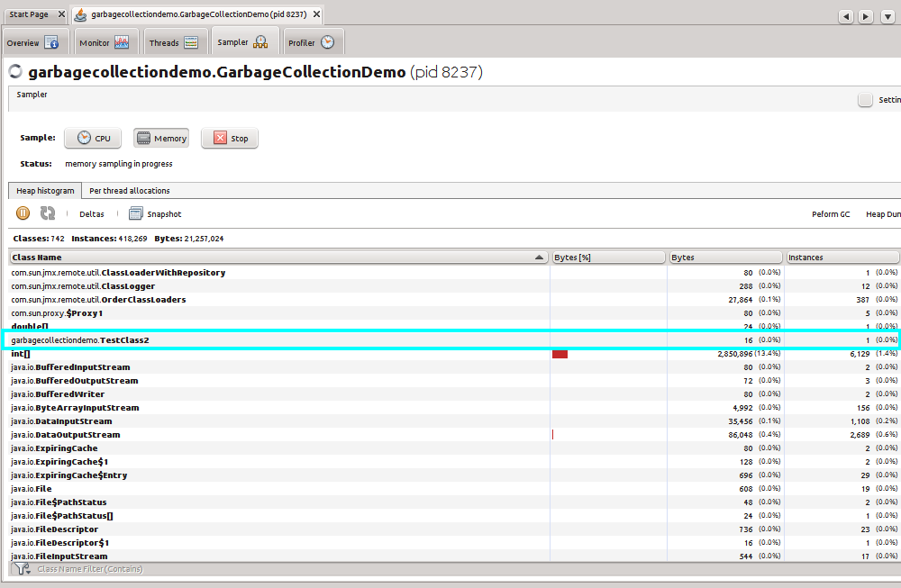Sort by the Bytes [%] column header

coord(608,258)
